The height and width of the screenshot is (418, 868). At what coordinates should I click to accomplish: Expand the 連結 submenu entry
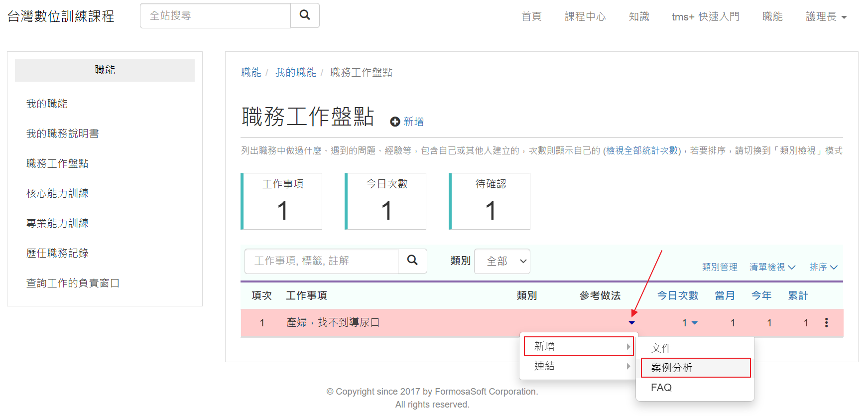579,366
